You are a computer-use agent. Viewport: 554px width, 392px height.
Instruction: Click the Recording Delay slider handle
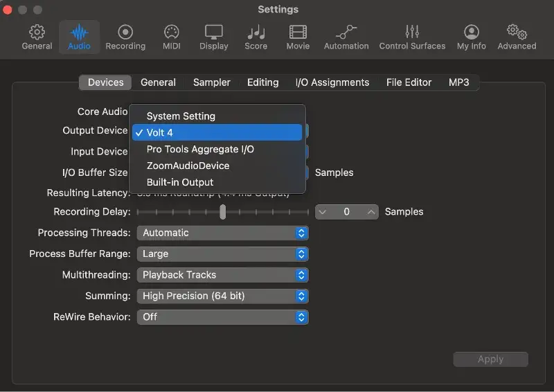point(222,212)
